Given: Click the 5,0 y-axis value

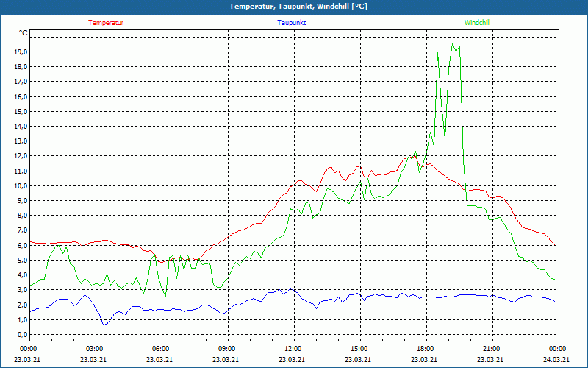Looking at the screenshot, I should 22,261.
